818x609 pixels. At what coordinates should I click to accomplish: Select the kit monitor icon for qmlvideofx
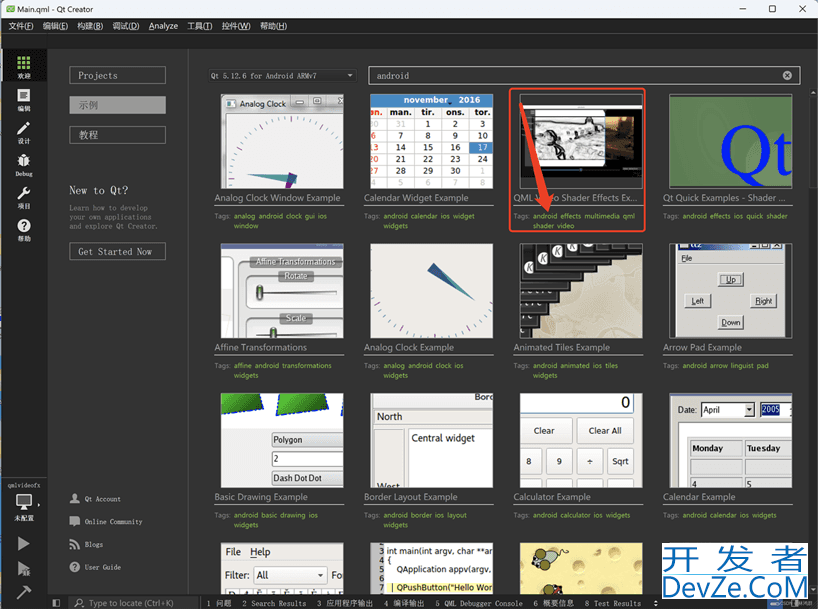[x=24, y=502]
